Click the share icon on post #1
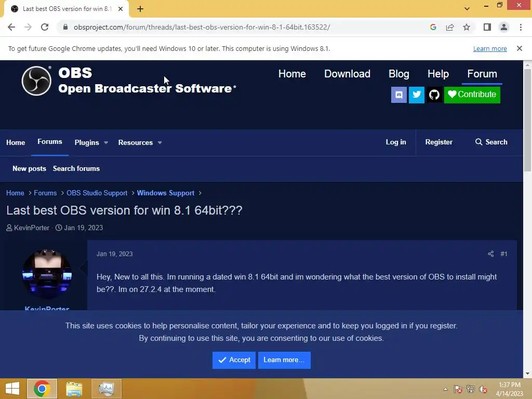 coord(490,254)
